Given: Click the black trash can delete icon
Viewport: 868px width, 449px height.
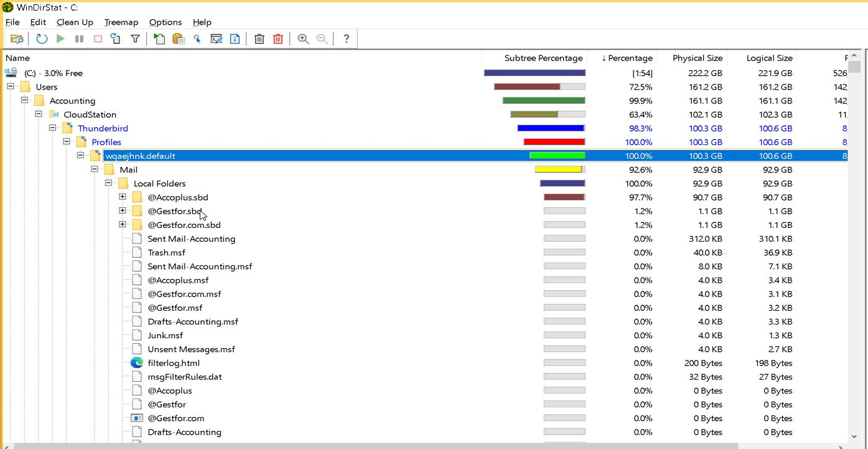Looking at the screenshot, I should pyautogui.click(x=259, y=39).
